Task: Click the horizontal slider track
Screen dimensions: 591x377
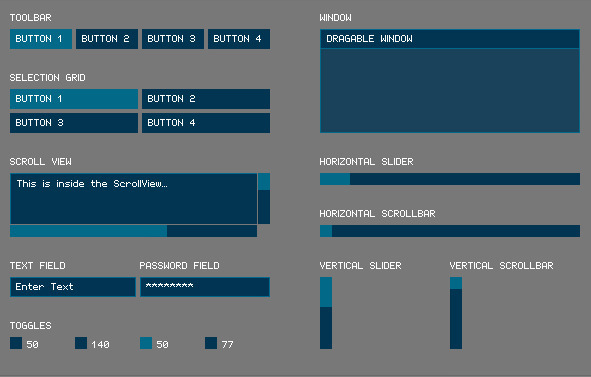Action: pyautogui.click(x=450, y=179)
